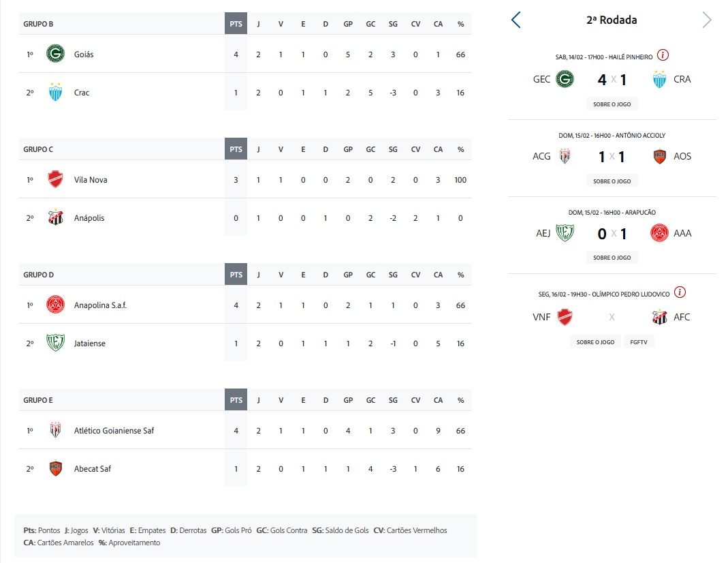Viewport: 728px width, 563px height.
Task: Open Sobre o Jogo for ACG x AOS
Action: click(612, 181)
